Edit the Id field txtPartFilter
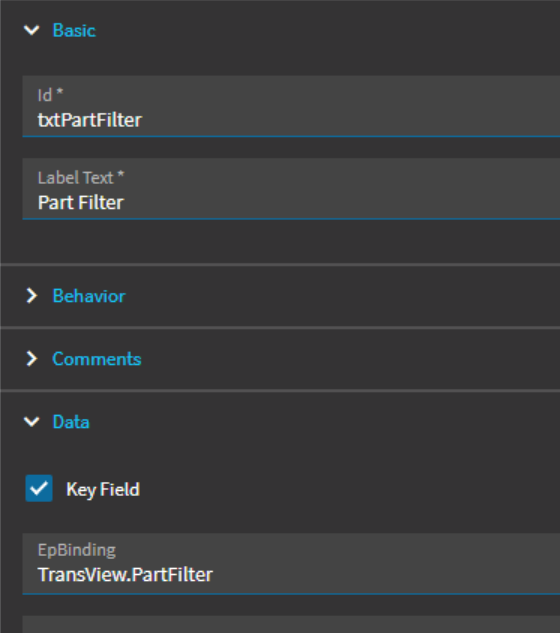The width and height of the screenshot is (560, 633). click(291, 107)
